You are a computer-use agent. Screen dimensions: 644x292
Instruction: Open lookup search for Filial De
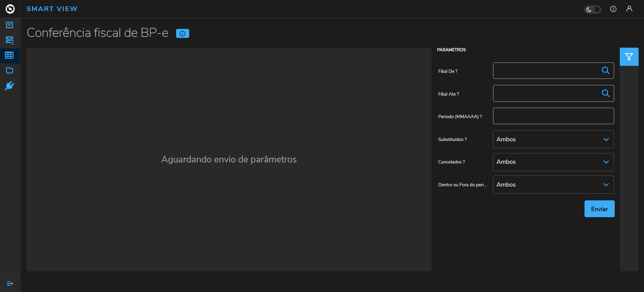[606, 70]
